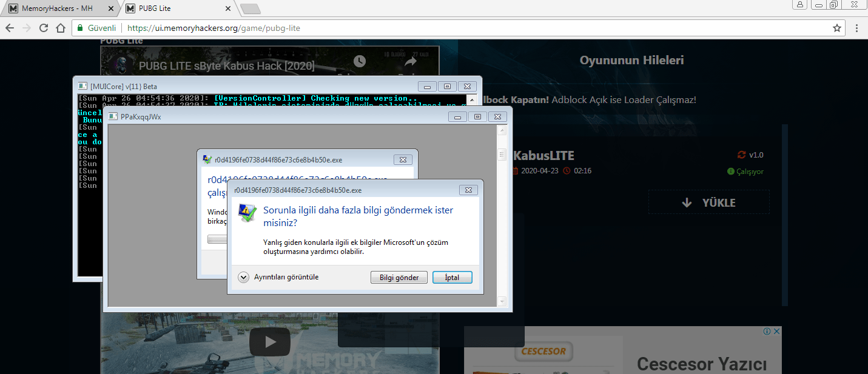Open the browser home page
The image size is (868, 374).
[x=61, y=28]
